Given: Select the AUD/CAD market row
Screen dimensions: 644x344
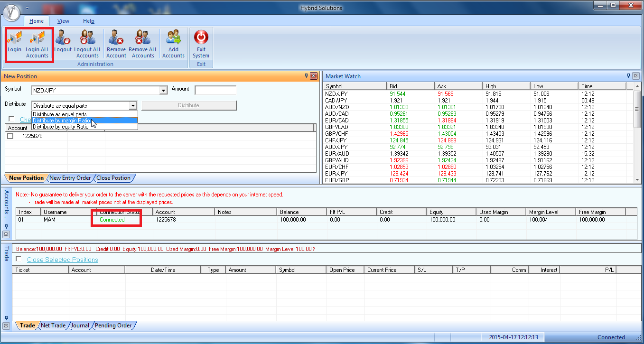Looking at the screenshot, I should tap(478, 114).
